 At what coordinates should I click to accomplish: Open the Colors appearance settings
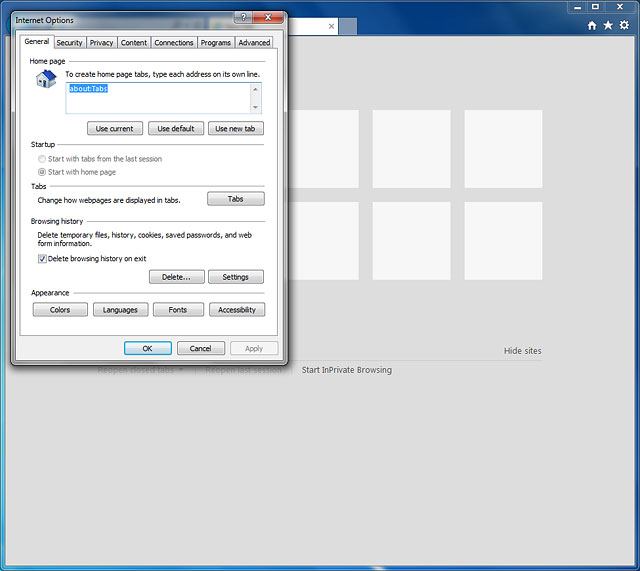(60, 310)
